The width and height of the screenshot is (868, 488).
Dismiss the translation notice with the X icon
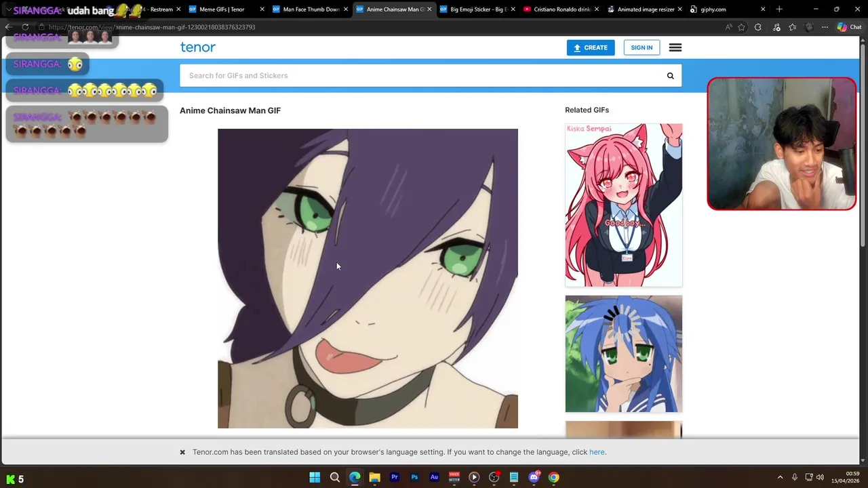coord(182,452)
